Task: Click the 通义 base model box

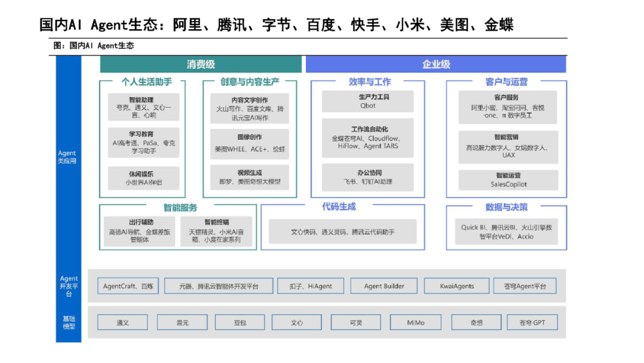Action: 122,322
